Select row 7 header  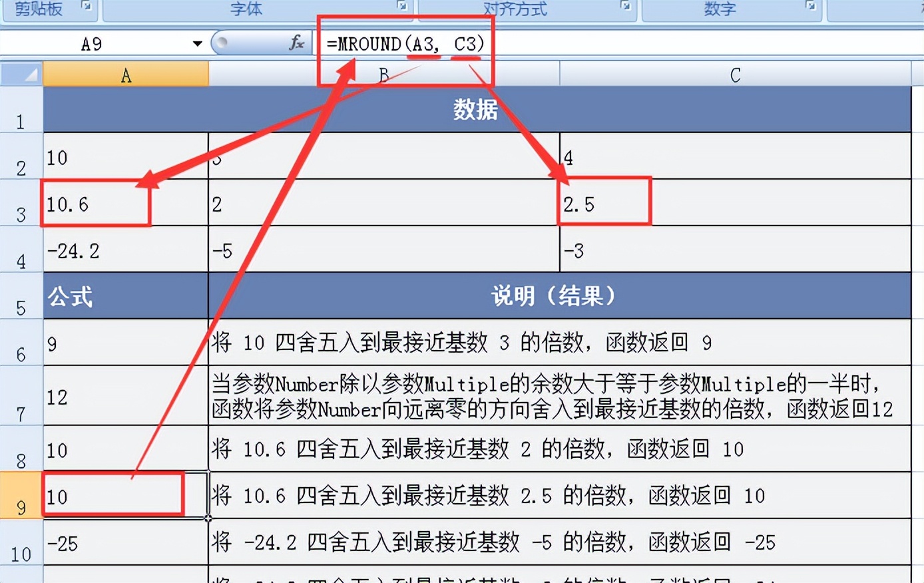21,396
